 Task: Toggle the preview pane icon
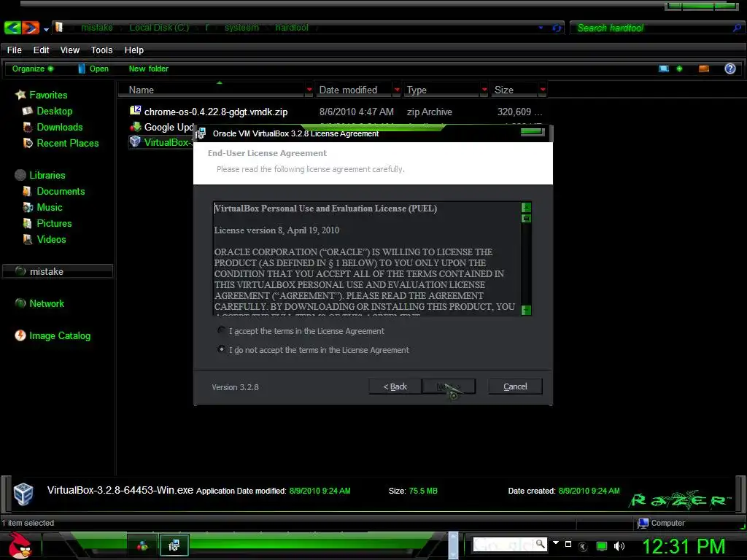(x=704, y=69)
